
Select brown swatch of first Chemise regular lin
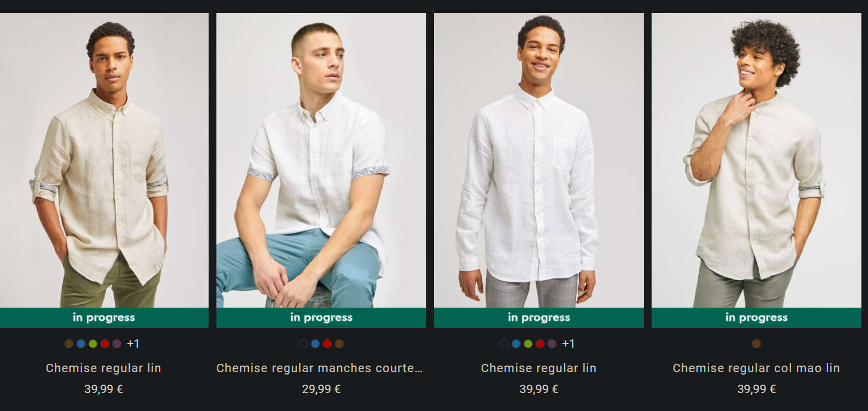coord(69,343)
